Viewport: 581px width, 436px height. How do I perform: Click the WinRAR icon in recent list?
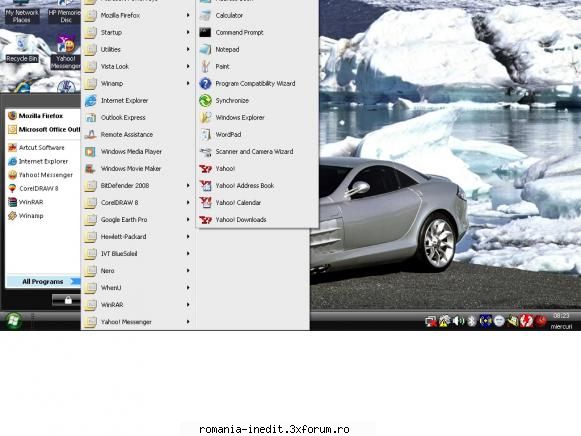[x=13, y=202]
